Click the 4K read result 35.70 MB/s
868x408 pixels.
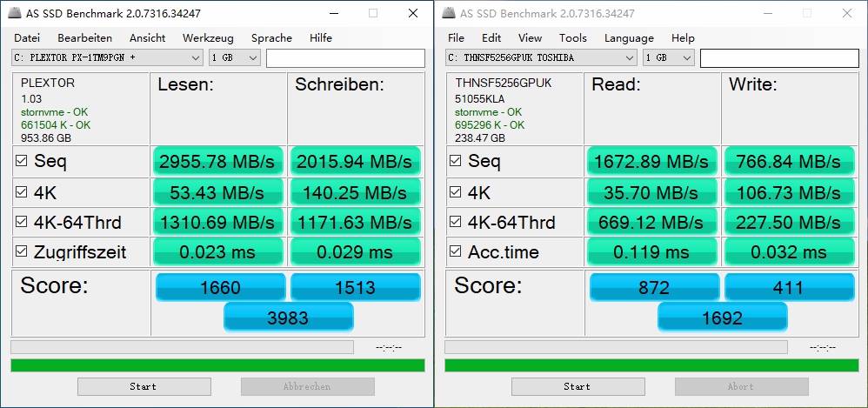(x=651, y=192)
